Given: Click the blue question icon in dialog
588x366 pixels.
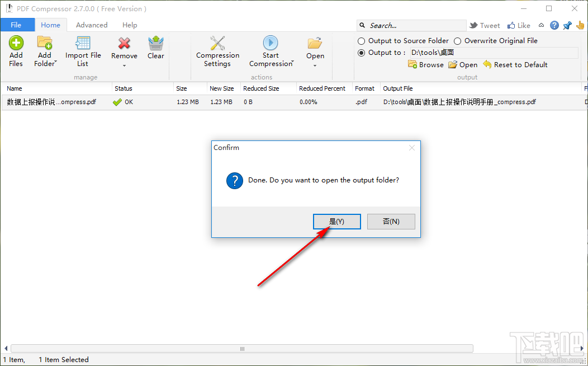Looking at the screenshot, I should point(235,181).
